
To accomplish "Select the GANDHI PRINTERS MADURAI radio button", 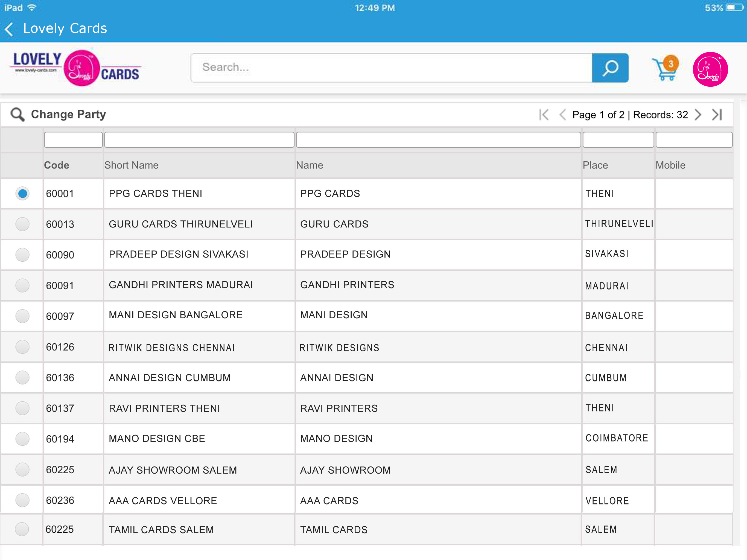I will [x=22, y=285].
